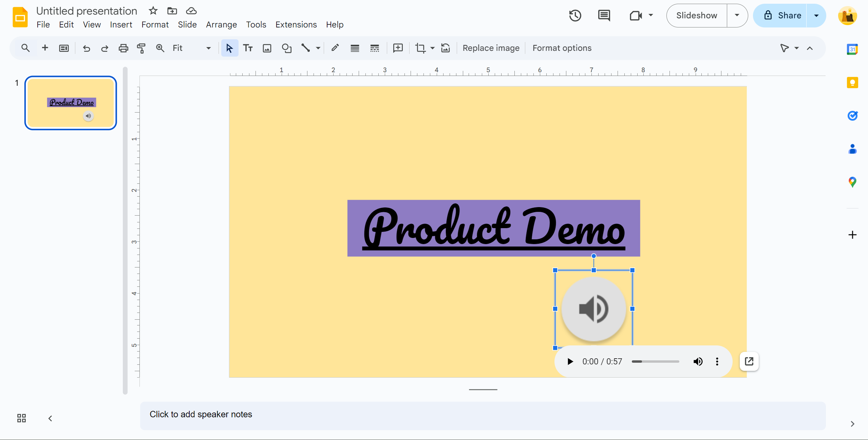This screenshot has width=868, height=440.
Task: Open Google account avatar
Action: click(847, 16)
